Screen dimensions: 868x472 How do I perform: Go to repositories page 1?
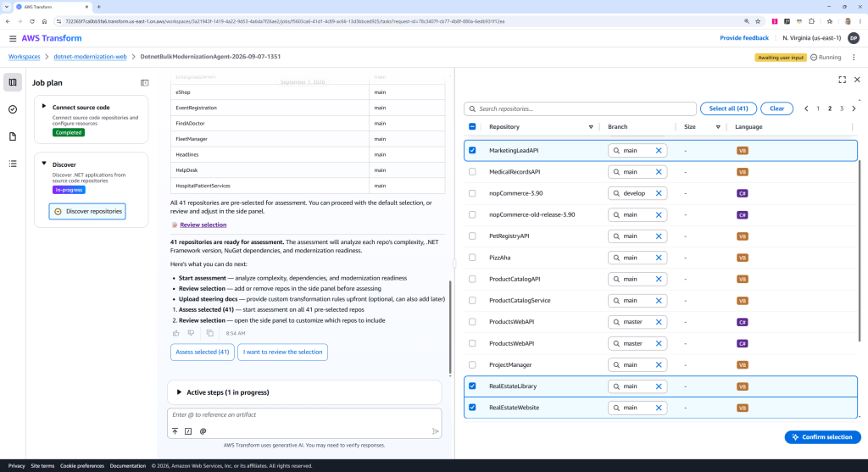click(x=818, y=108)
